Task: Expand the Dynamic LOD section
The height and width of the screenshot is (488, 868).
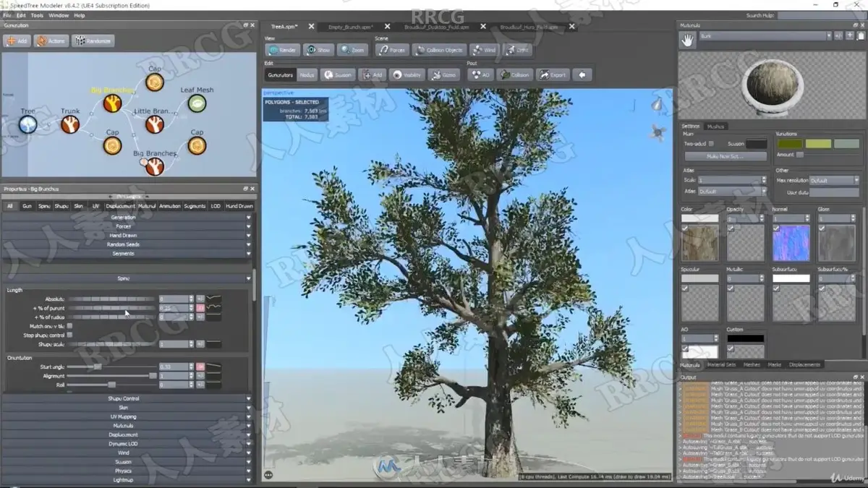Action: coord(127,444)
